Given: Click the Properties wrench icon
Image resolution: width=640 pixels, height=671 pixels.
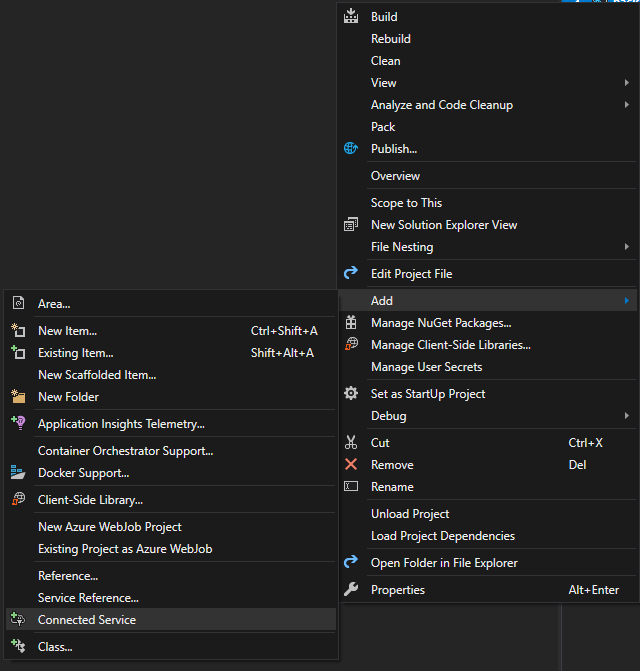Looking at the screenshot, I should coord(351,589).
